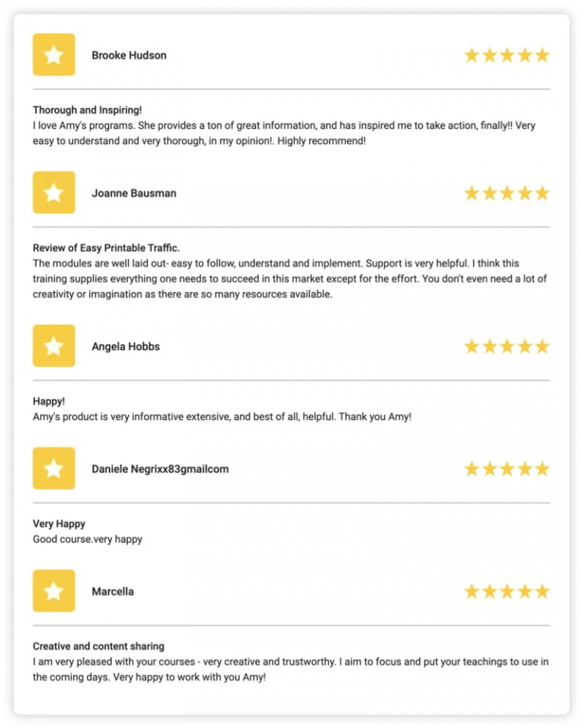Click the five-star rating for Joanne Bausman
Viewport: 585px width, 728px height.
pyautogui.click(x=507, y=193)
